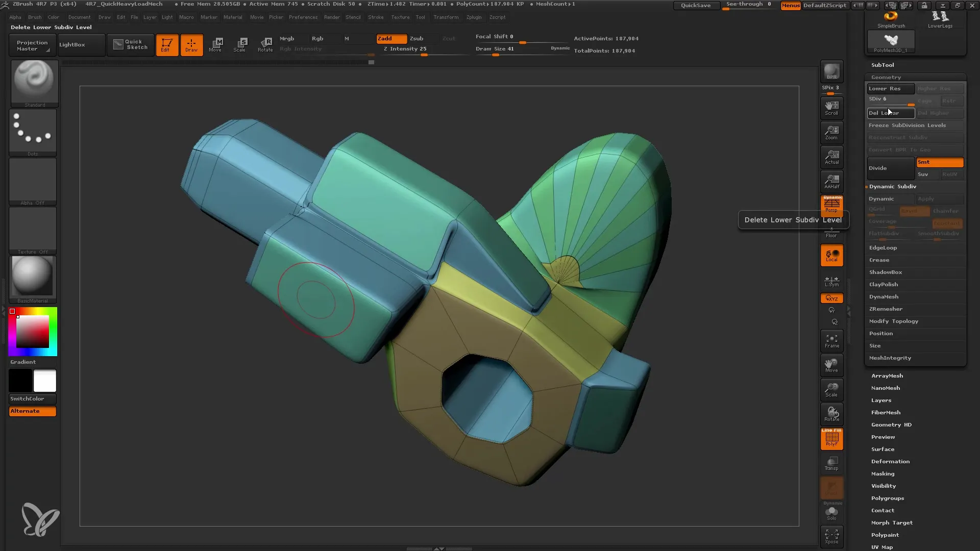This screenshot has width=980, height=551.
Task: Toggle Local transformations
Action: click(x=831, y=255)
